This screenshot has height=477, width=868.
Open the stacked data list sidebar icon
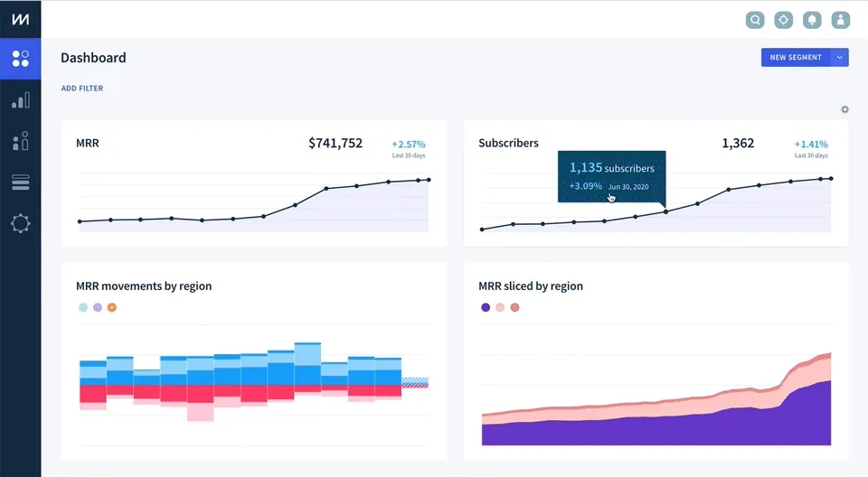[21, 182]
